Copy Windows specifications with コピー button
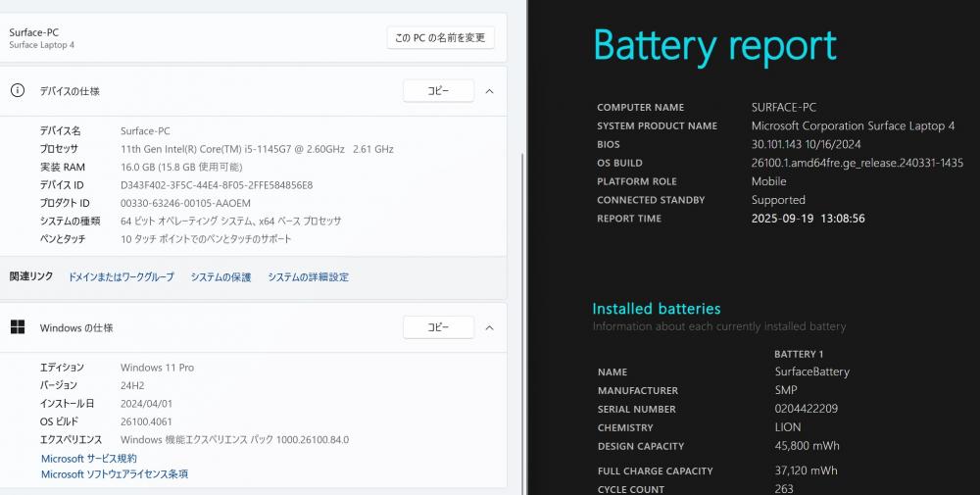This screenshot has width=980, height=495. click(x=438, y=327)
